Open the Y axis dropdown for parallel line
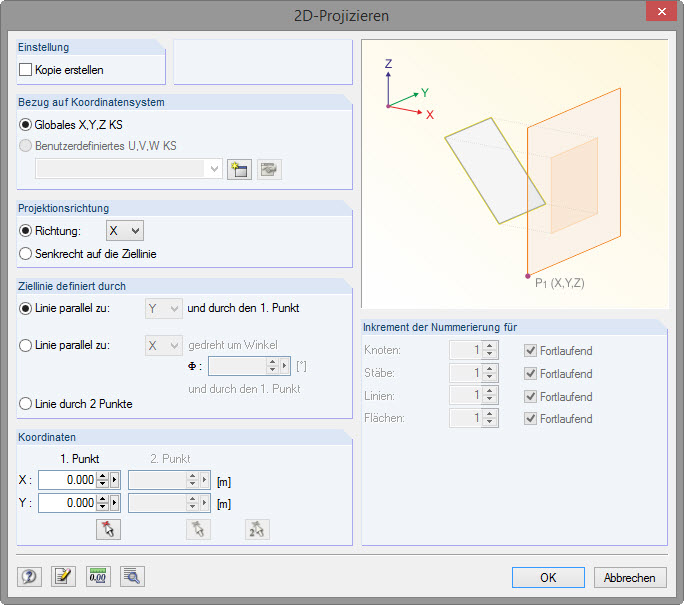This screenshot has height=605, width=684. pyautogui.click(x=164, y=308)
